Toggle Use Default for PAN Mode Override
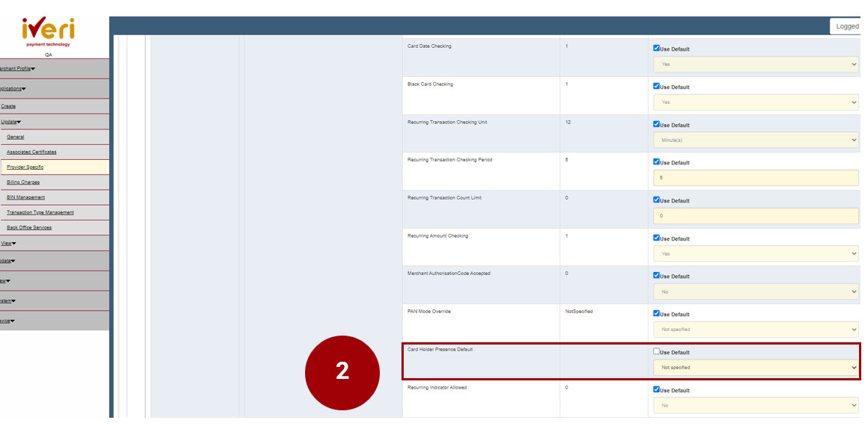Screen dimensions: 868x426 pos(656,314)
